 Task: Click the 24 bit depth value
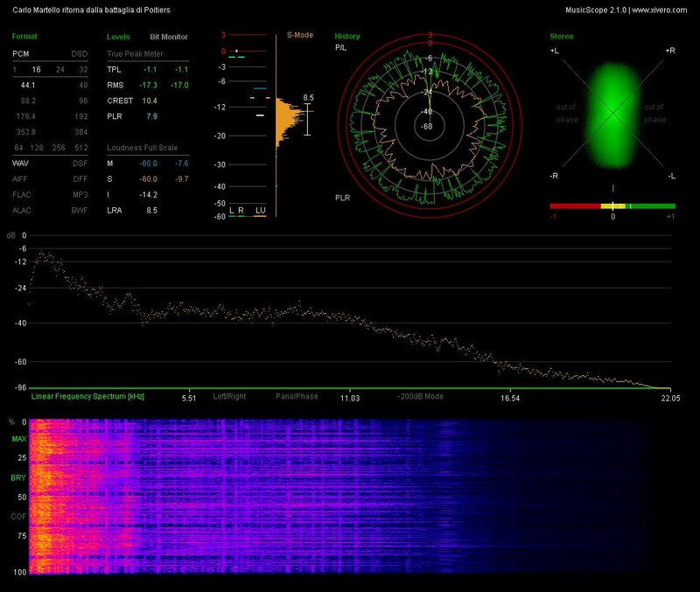[60, 70]
